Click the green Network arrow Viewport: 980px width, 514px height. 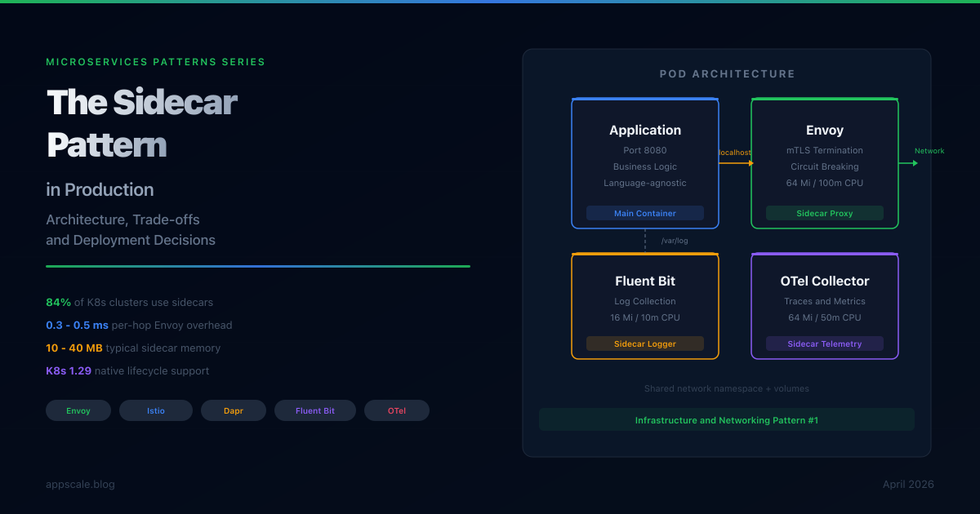tap(908, 162)
